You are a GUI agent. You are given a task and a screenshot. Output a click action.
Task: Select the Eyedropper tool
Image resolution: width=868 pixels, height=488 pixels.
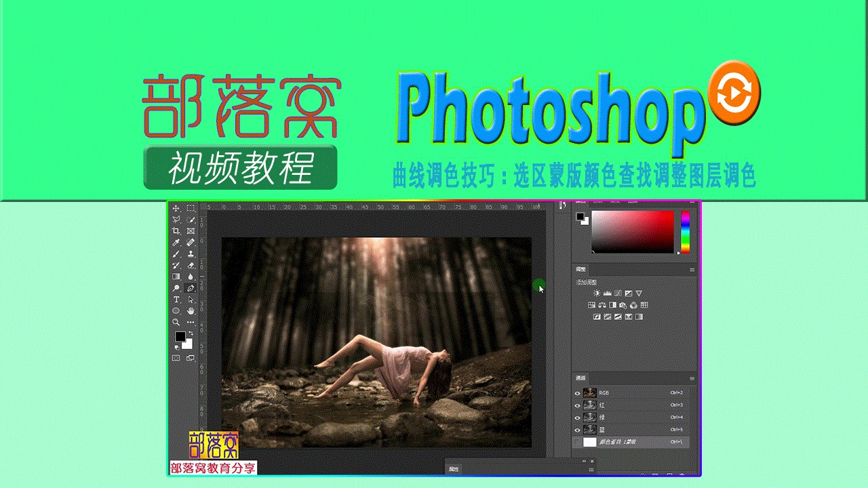[176, 243]
